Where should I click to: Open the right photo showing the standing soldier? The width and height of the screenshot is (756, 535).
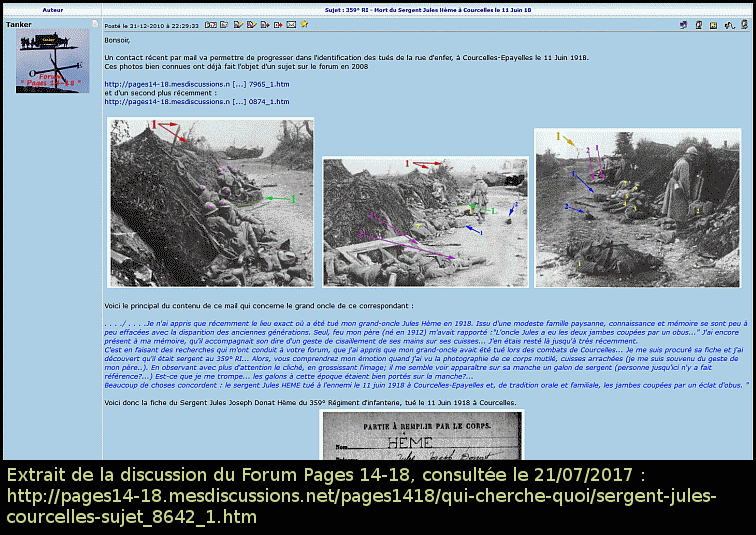(x=636, y=208)
